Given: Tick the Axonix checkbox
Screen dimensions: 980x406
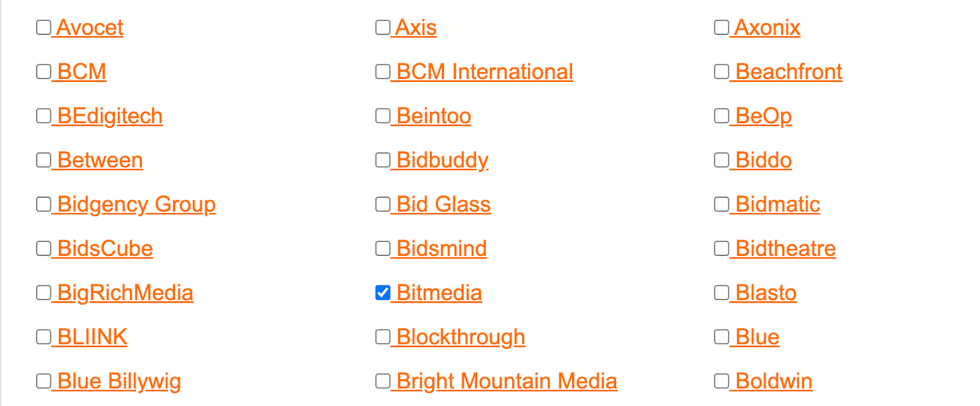Looking at the screenshot, I should click(x=722, y=28).
